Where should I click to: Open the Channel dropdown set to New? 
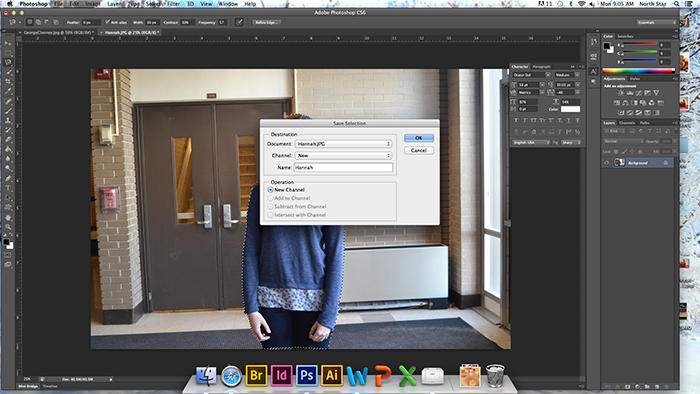click(343, 155)
